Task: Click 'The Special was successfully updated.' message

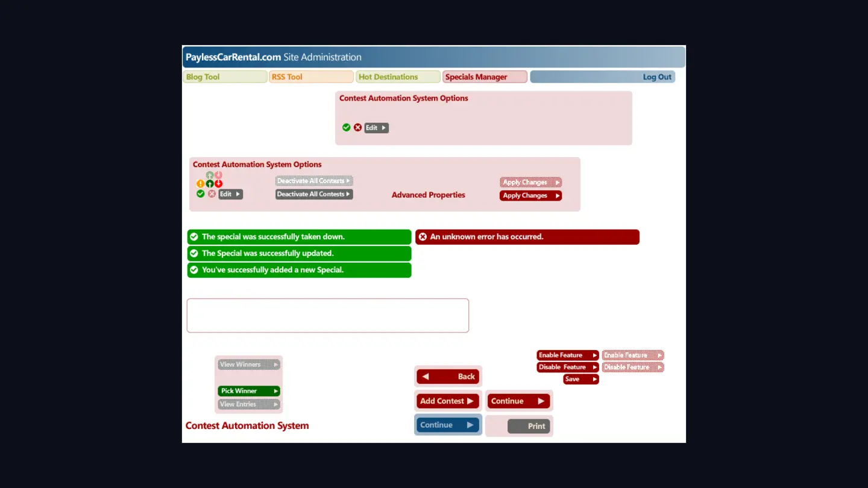Action: click(x=300, y=254)
